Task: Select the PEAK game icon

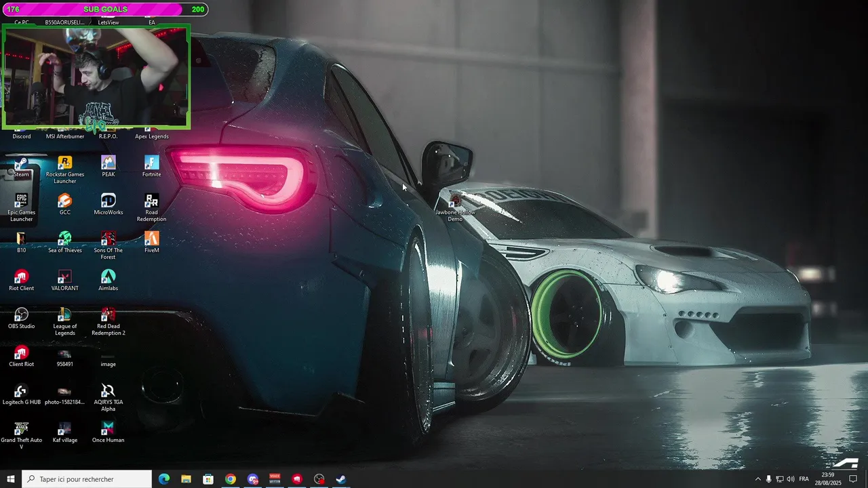Action: click(x=108, y=167)
